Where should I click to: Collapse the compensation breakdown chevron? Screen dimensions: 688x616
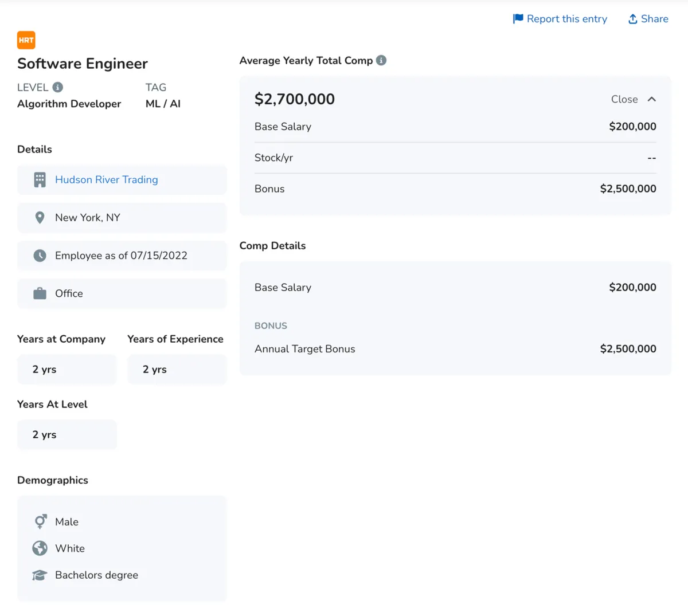coord(652,99)
